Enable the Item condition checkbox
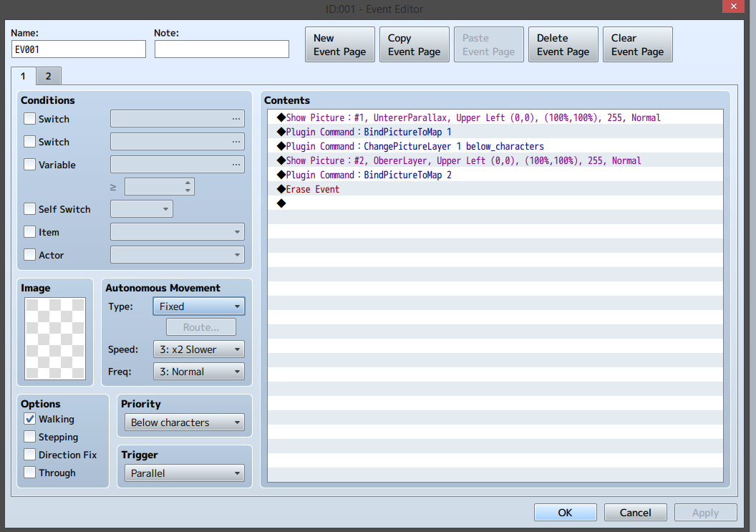The width and height of the screenshot is (756, 532). 29,232
